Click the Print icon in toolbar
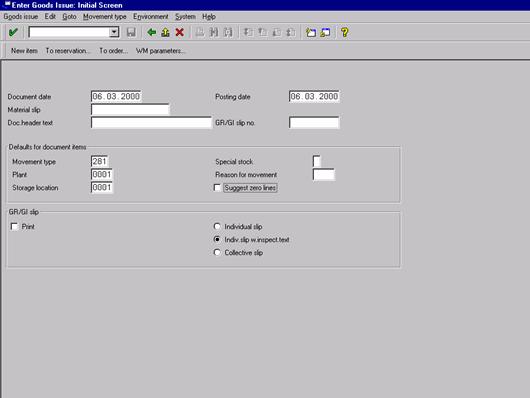Screen dimensions: 530x398 (x=200, y=32)
